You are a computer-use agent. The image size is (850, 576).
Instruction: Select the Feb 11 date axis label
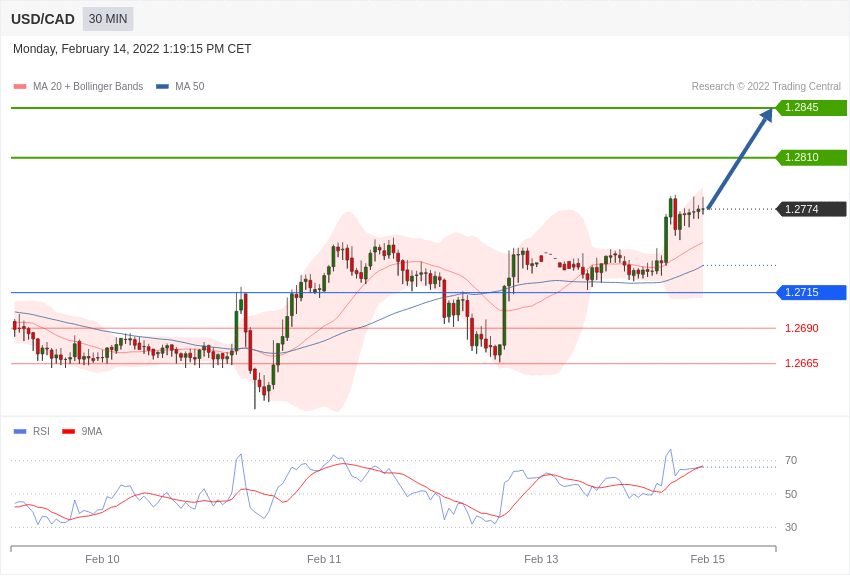coord(324,559)
